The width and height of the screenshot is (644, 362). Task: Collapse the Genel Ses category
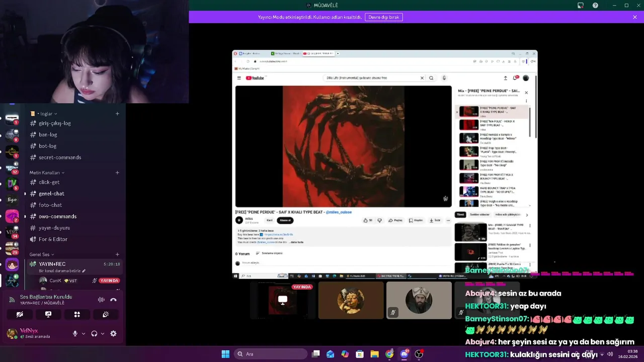click(x=42, y=254)
